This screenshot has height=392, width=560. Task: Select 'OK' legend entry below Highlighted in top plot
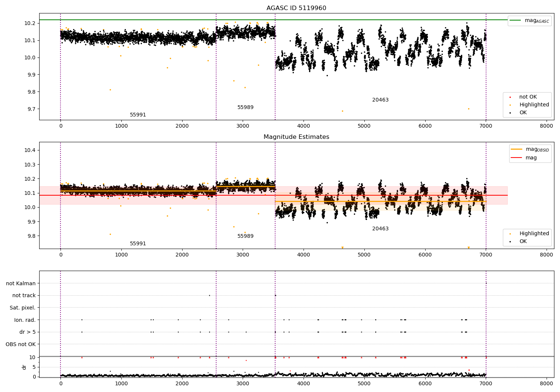[x=523, y=113]
